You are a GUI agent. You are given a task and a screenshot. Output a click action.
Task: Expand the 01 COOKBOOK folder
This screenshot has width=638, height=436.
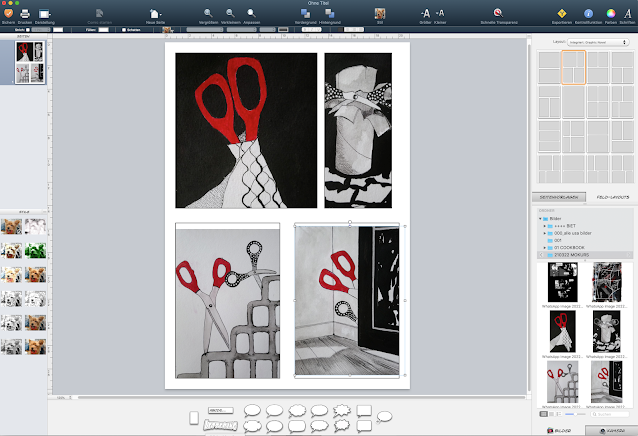[x=544, y=247]
